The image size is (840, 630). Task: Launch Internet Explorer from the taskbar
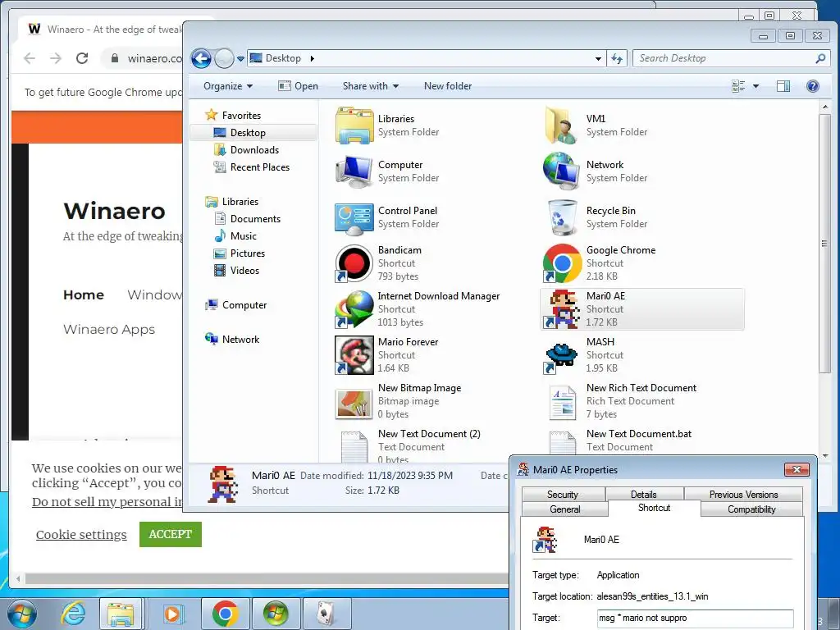point(73,614)
